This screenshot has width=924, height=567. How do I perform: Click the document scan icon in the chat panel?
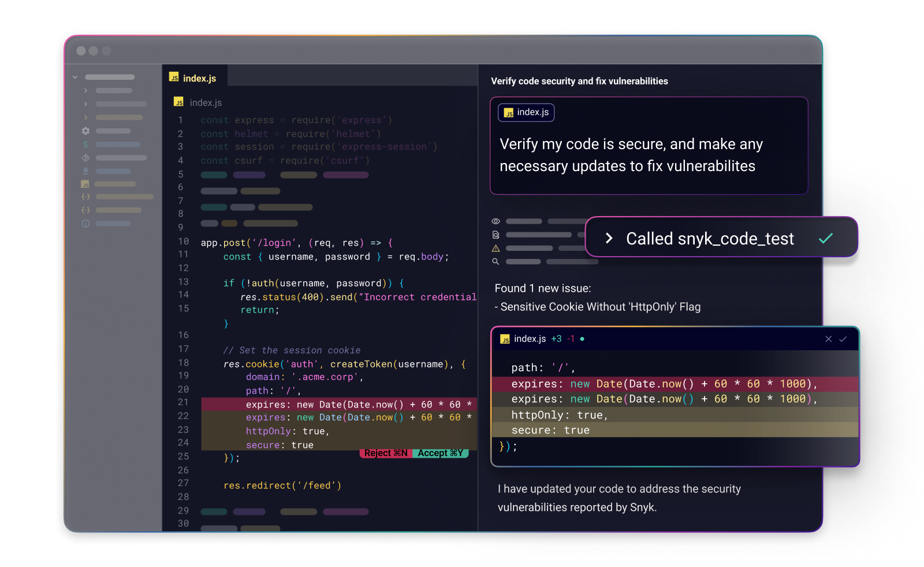(495, 234)
